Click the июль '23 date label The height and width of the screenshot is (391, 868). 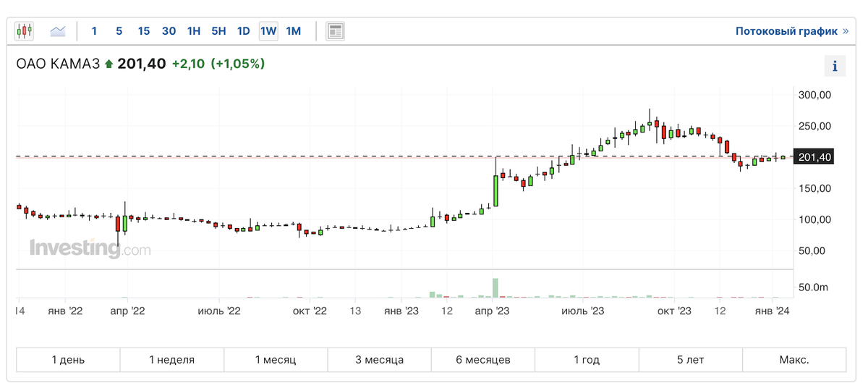click(x=582, y=311)
